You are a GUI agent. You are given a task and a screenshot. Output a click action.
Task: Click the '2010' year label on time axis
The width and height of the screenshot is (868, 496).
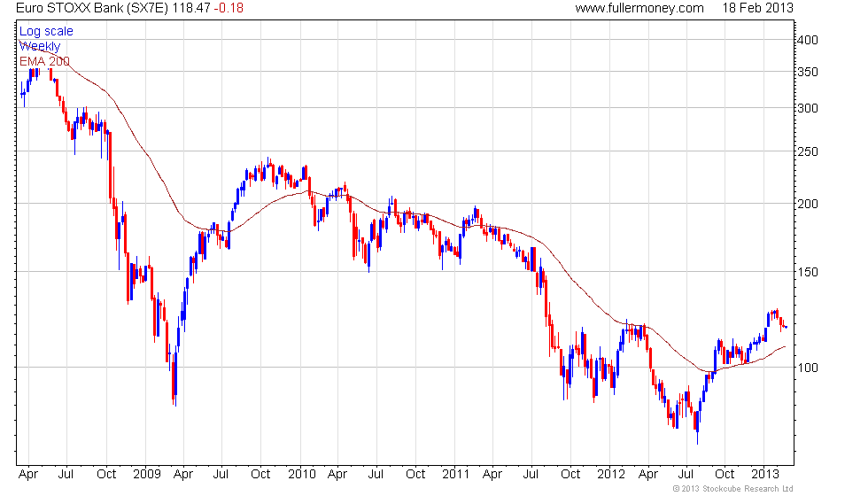302,475
